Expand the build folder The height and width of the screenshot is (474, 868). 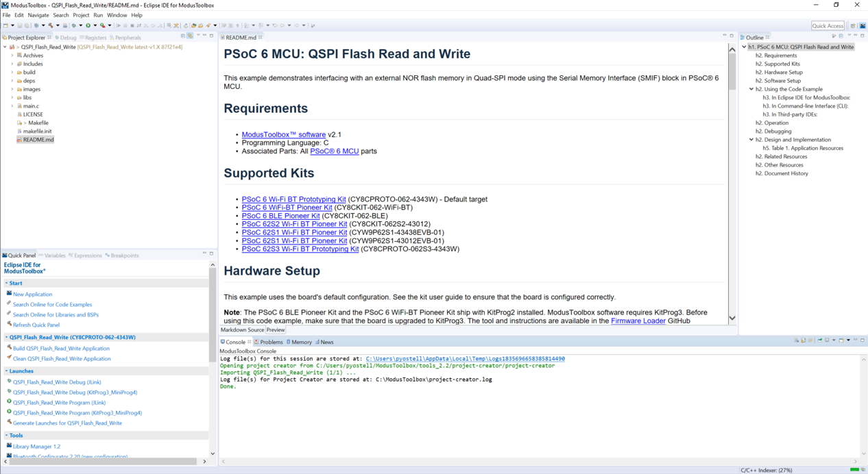[x=12, y=72]
